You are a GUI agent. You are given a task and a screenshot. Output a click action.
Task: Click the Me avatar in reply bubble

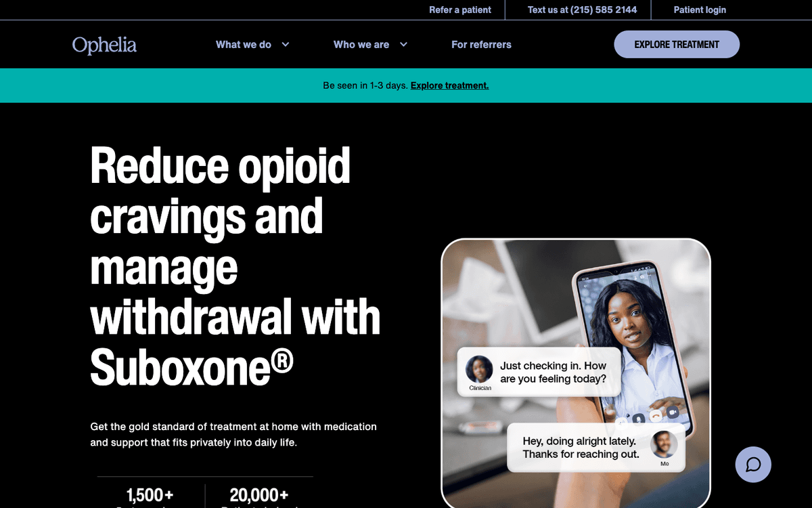pyautogui.click(x=664, y=444)
